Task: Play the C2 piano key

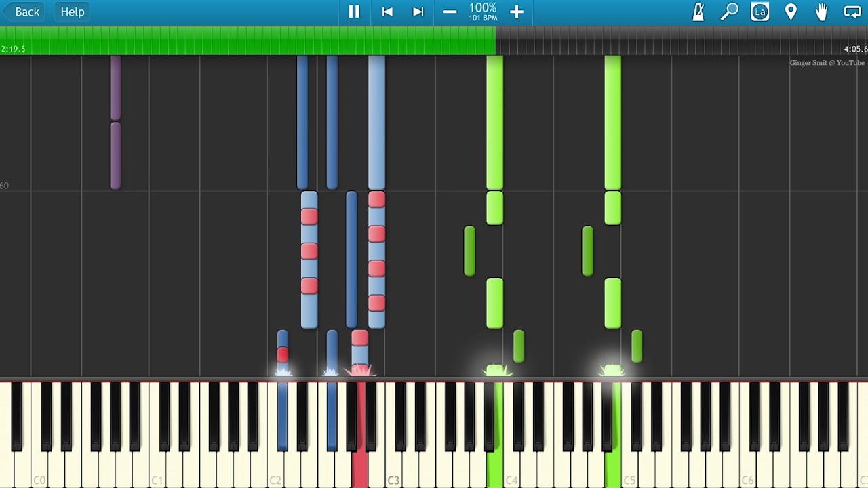Action: tap(275, 469)
